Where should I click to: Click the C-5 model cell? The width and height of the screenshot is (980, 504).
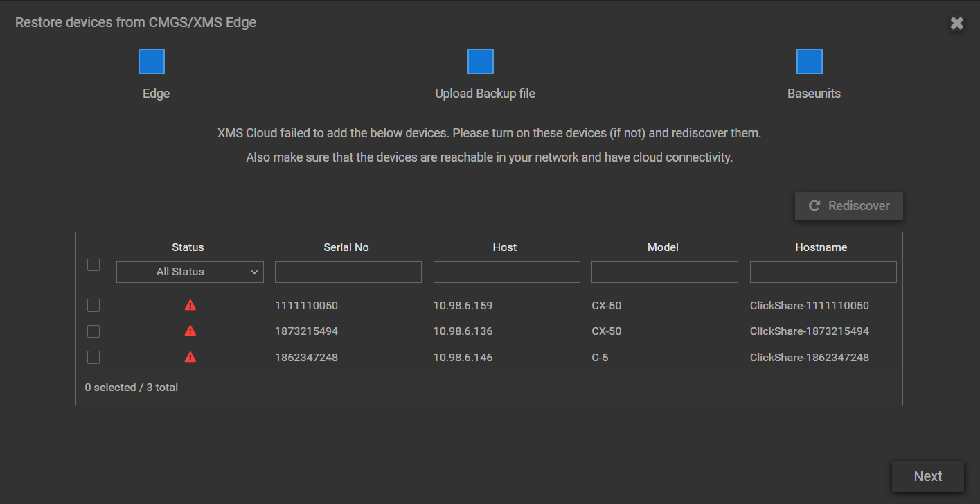click(600, 358)
